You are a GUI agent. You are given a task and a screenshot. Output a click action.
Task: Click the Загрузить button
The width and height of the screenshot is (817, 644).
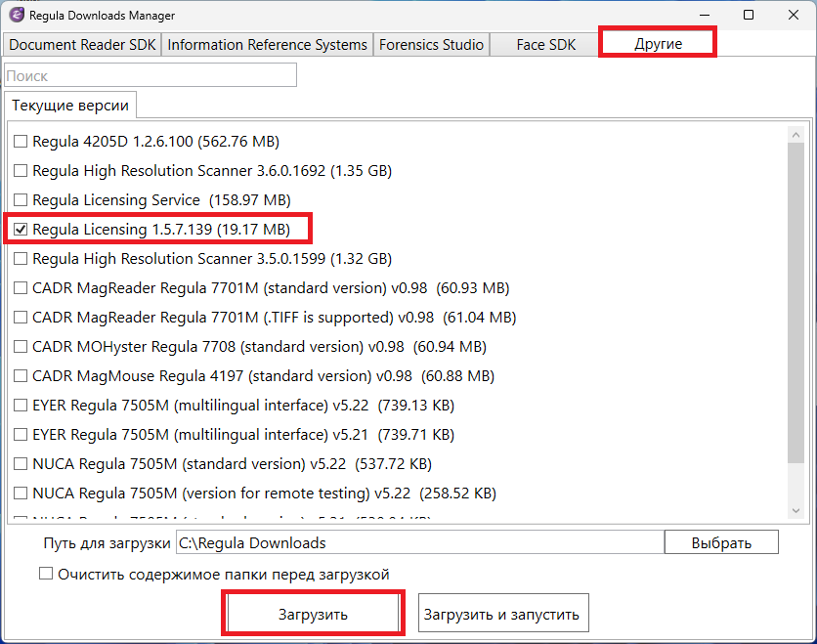point(313,614)
